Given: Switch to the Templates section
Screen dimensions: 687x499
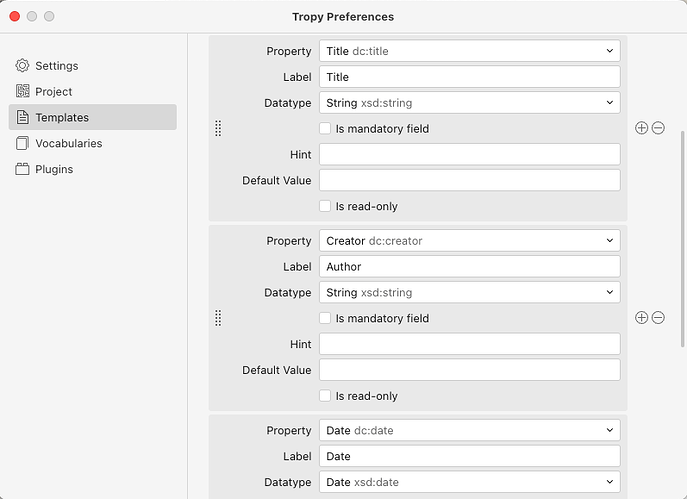Looking at the screenshot, I should (x=93, y=117).
